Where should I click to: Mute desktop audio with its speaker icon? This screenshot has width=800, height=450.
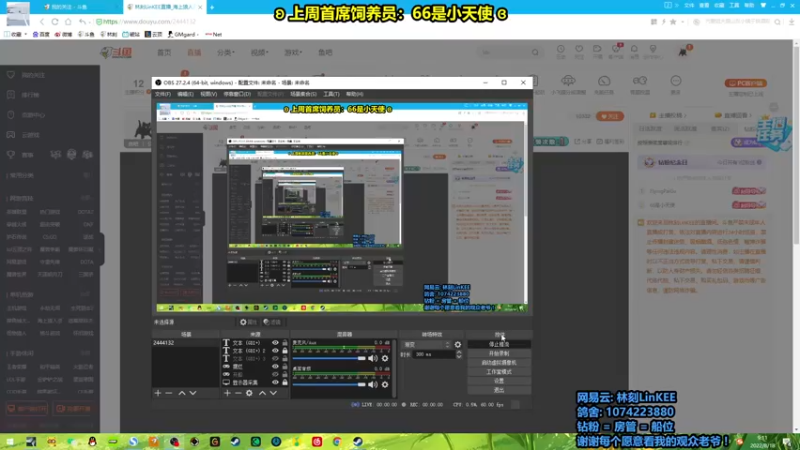click(373, 384)
